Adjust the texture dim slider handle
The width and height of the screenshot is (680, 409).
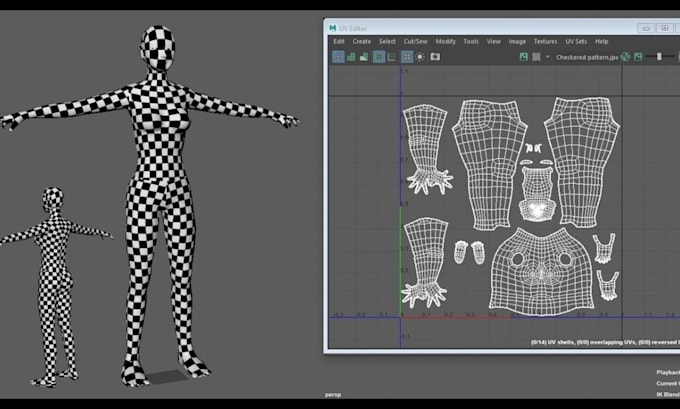pyautogui.click(x=659, y=57)
